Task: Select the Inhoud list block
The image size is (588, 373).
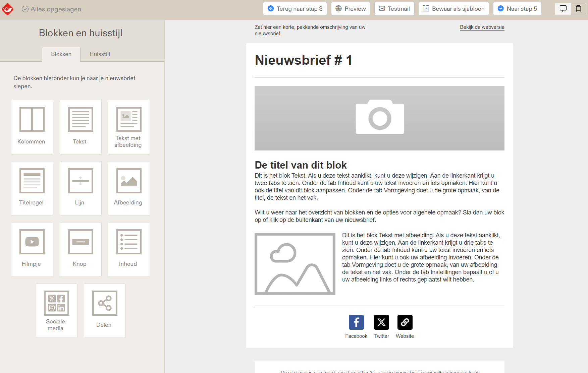Action: (x=129, y=249)
